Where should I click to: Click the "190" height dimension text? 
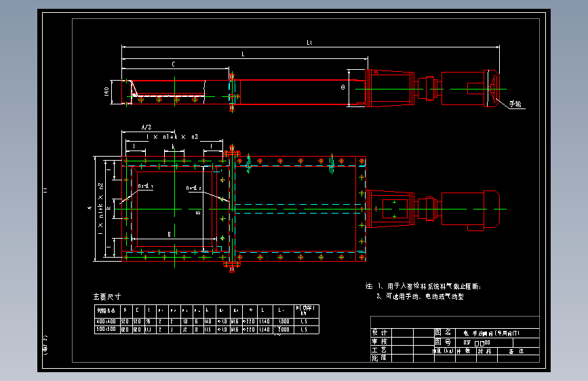(106, 92)
